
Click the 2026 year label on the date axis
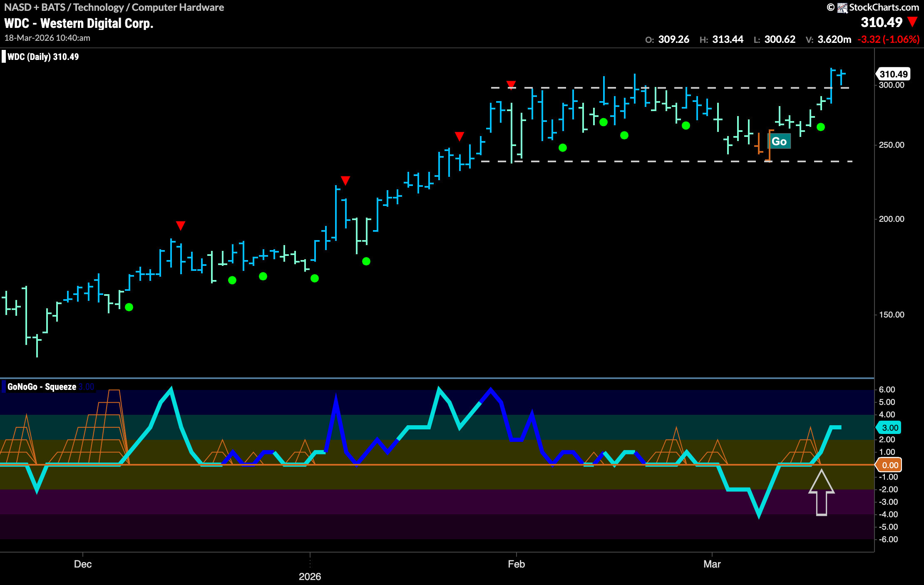[310, 577]
